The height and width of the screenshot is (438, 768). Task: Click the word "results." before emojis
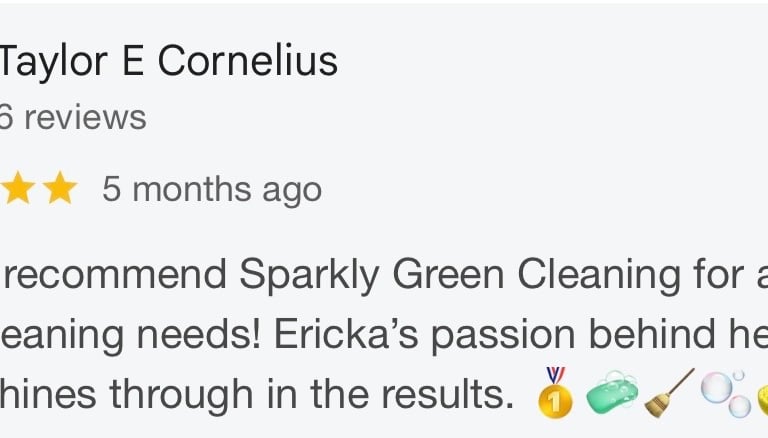click(448, 394)
